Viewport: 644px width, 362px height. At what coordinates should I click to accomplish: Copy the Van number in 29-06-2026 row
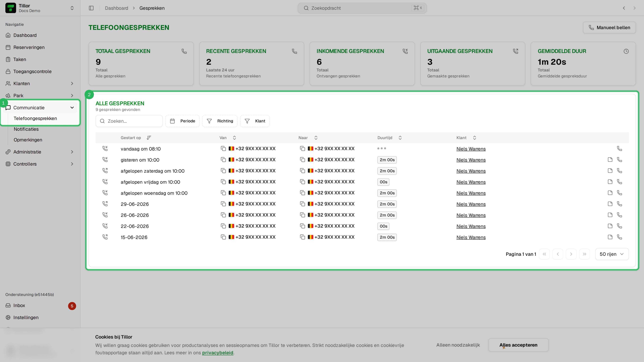[223, 204]
